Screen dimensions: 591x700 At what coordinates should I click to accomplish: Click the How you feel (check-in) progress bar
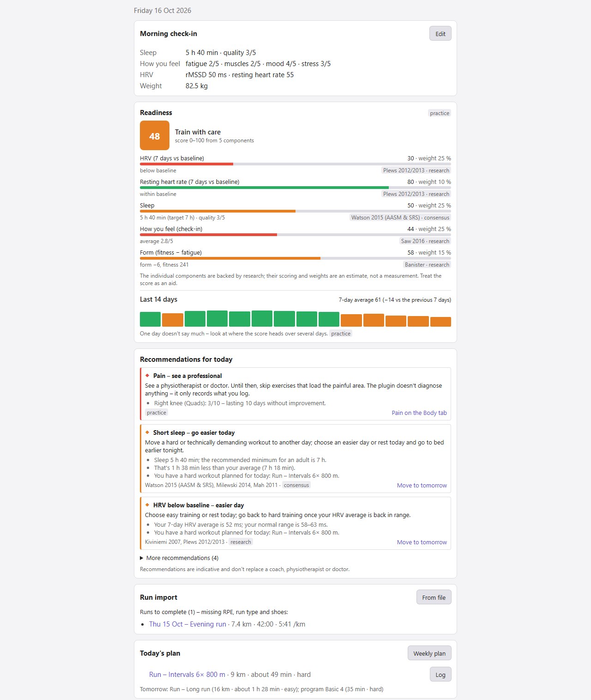295,235
